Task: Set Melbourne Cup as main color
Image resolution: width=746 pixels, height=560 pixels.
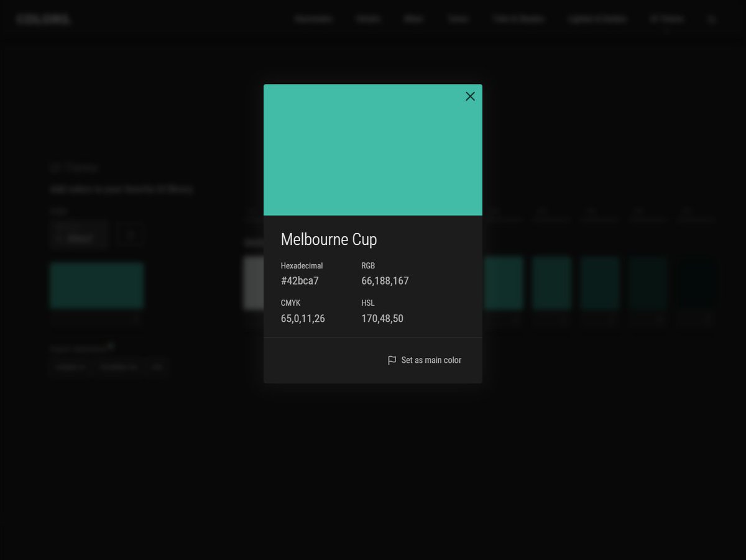Action: (x=425, y=360)
